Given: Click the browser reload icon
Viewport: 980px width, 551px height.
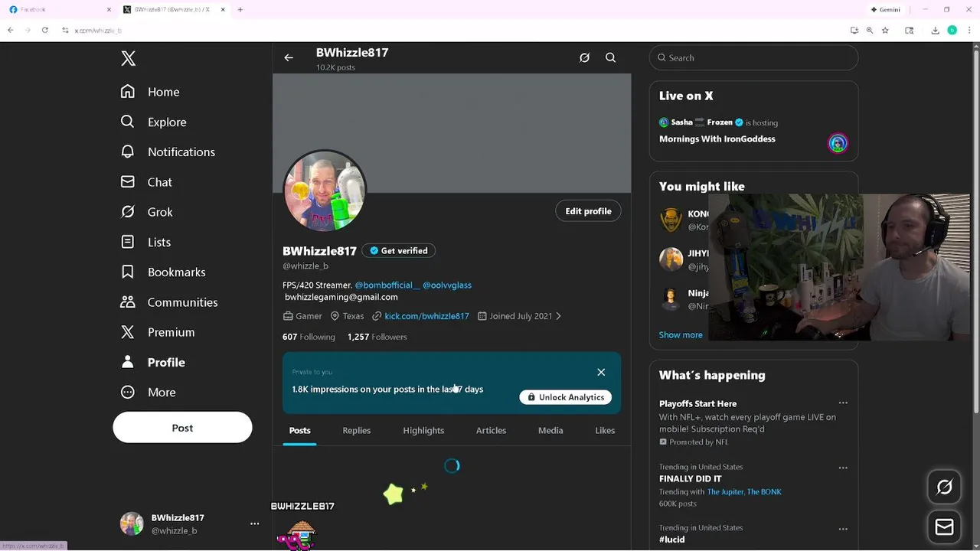Looking at the screenshot, I should pyautogui.click(x=44, y=30).
